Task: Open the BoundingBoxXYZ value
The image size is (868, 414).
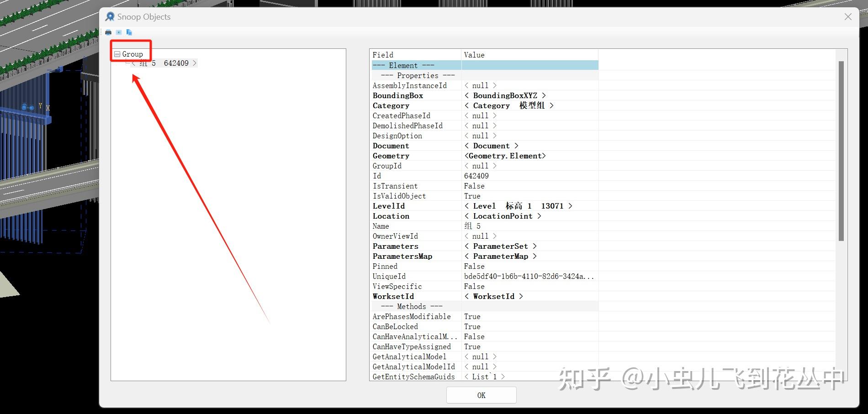Action: pos(505,96)
